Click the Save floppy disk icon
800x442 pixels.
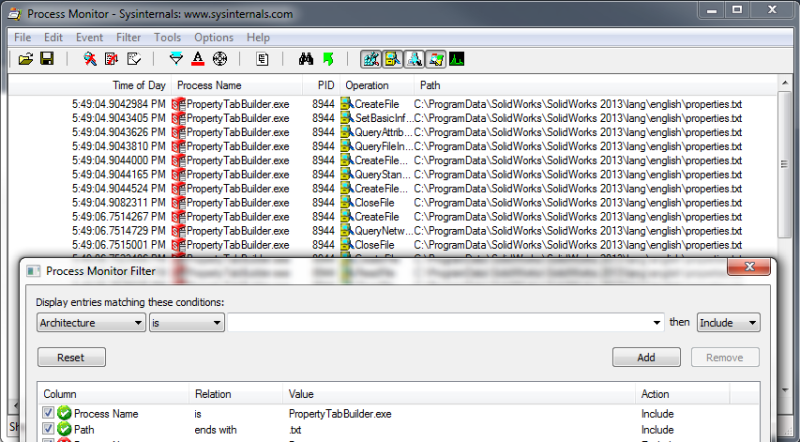coord(47,59)
